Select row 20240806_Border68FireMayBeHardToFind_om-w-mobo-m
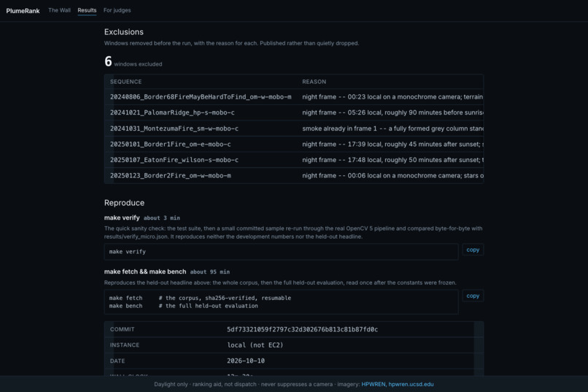The width and height of the screenshot is (588, 392). point(293,97)
